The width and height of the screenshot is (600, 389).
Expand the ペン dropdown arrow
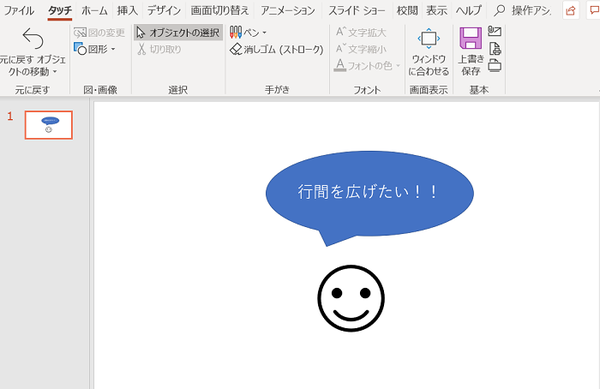264,33
